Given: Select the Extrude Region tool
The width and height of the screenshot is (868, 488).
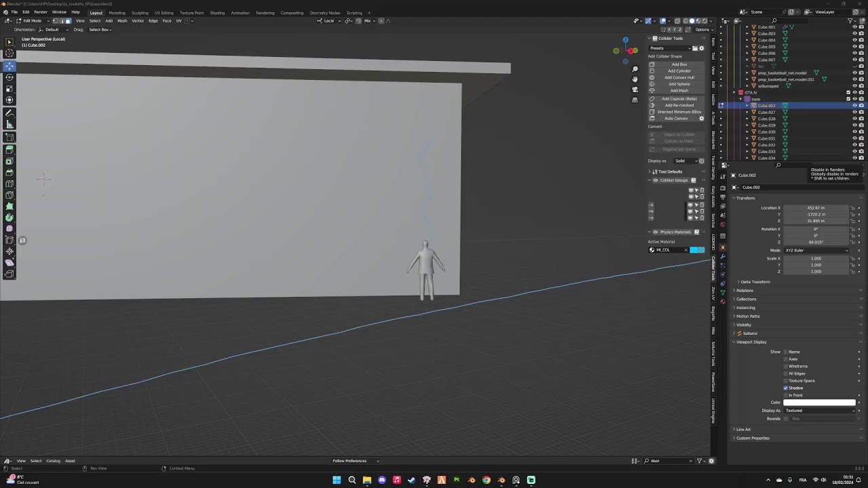Looking at the screenshot, I should tap(9, 150).
